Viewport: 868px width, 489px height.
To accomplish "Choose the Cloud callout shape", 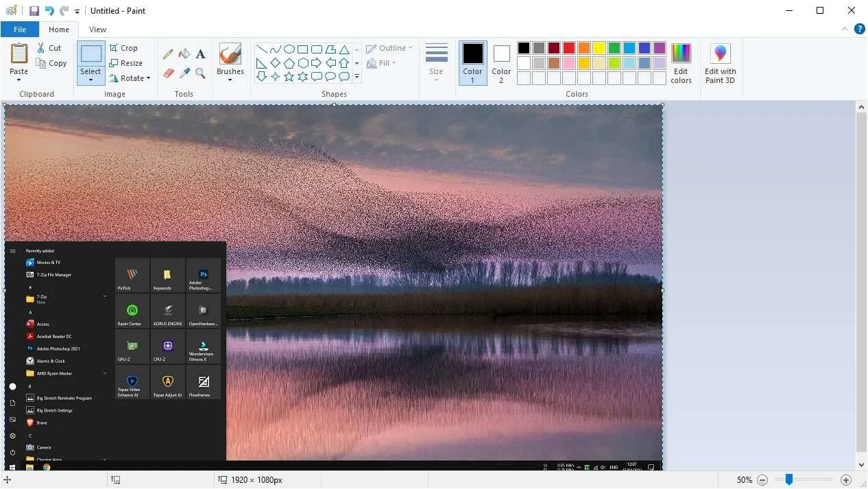I will click(x=344, y=77).
